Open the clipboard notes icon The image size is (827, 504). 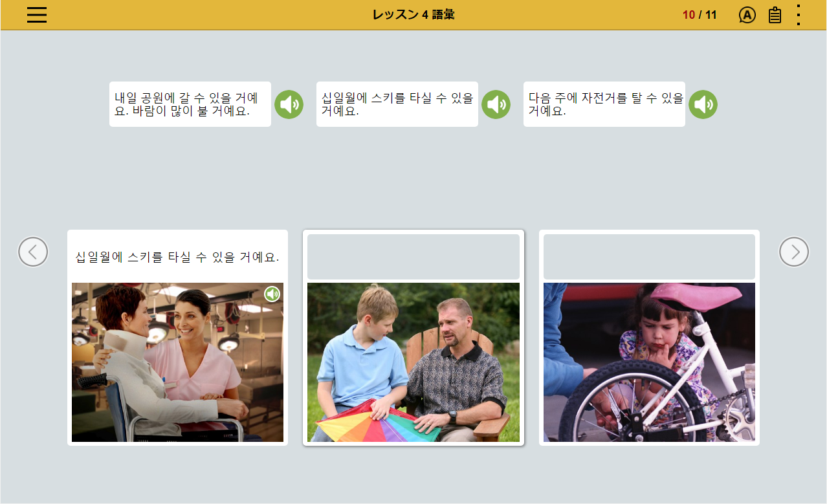coord(775,15)
